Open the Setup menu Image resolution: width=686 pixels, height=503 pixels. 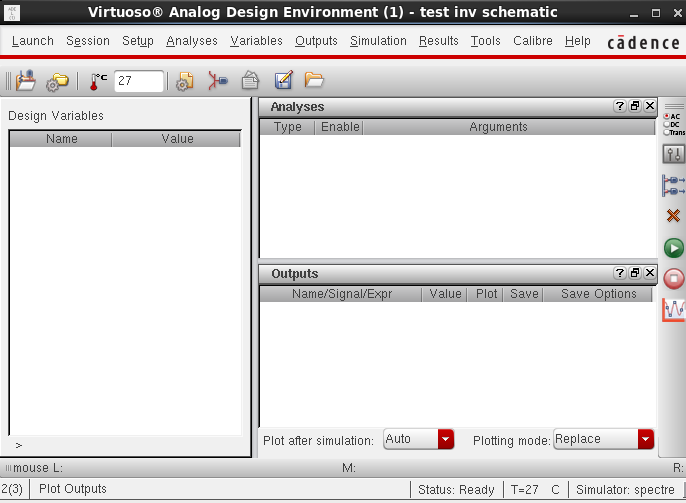click(x=138, y=41)
